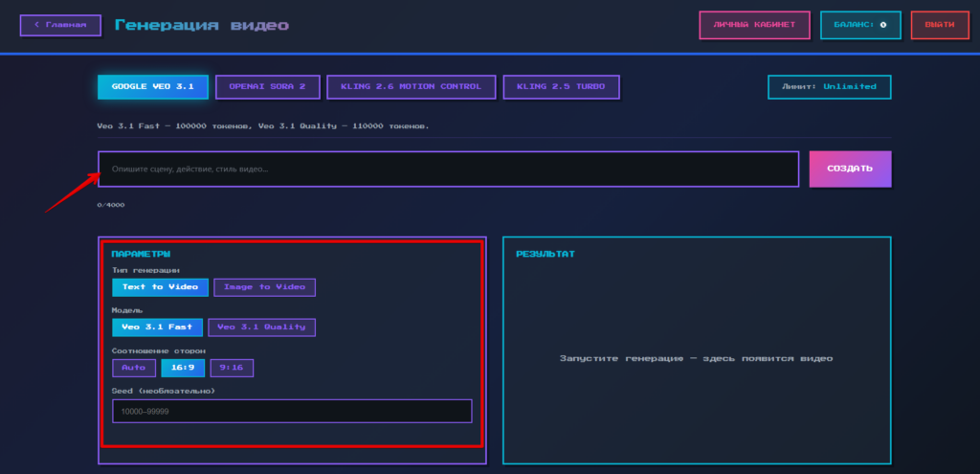Select Text to Video generation type
980x474 pixels.
coord(160,287)
